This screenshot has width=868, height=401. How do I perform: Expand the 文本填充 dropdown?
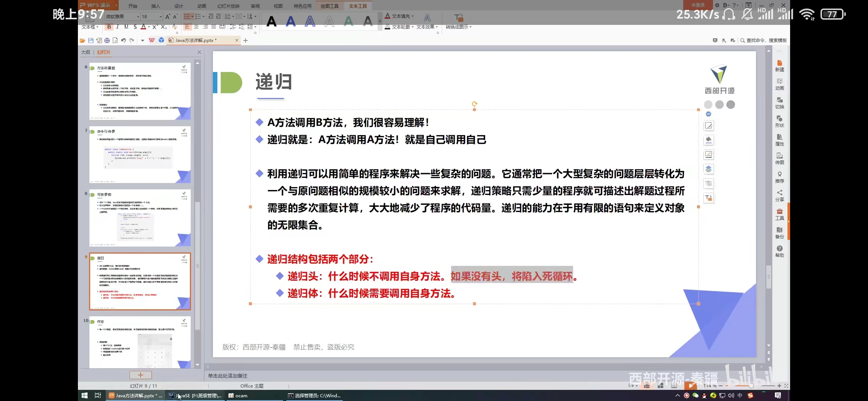coord(412,16)
